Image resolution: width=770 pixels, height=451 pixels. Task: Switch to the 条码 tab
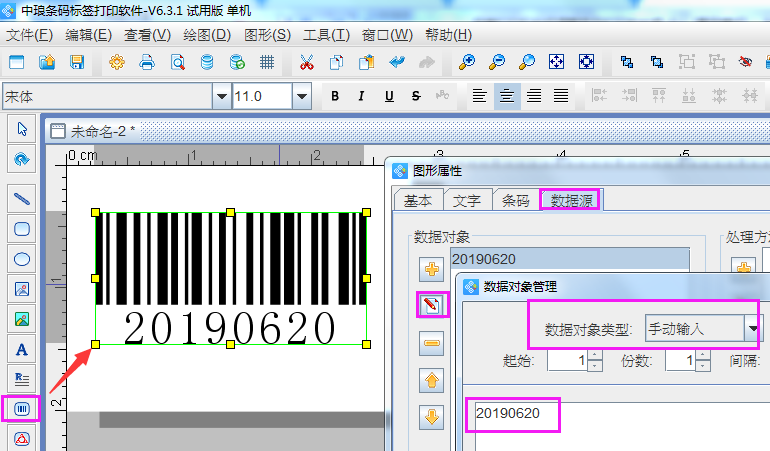click(x=516, y=200)
